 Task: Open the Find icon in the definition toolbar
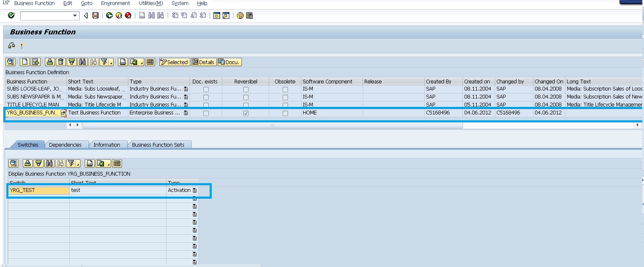(83, 62)
